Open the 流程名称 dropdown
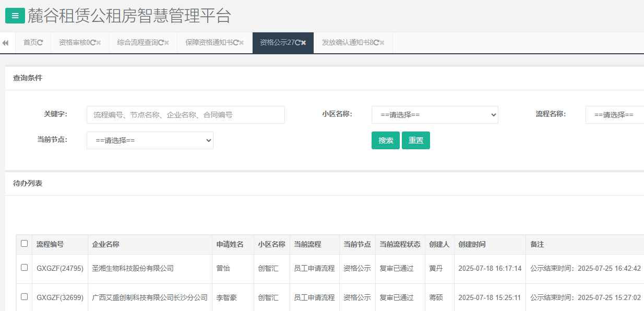Screen dimensions: 644x311 [x=615, y=115]
